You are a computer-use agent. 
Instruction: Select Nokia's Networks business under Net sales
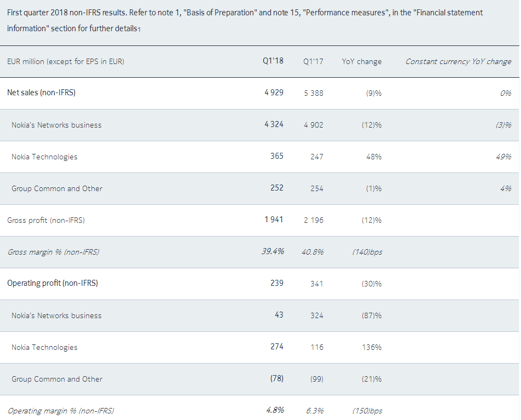pos(56,125)
